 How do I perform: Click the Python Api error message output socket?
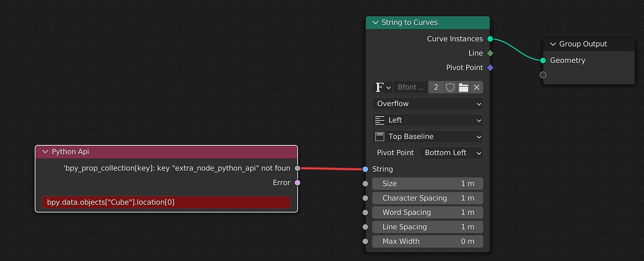297,168
